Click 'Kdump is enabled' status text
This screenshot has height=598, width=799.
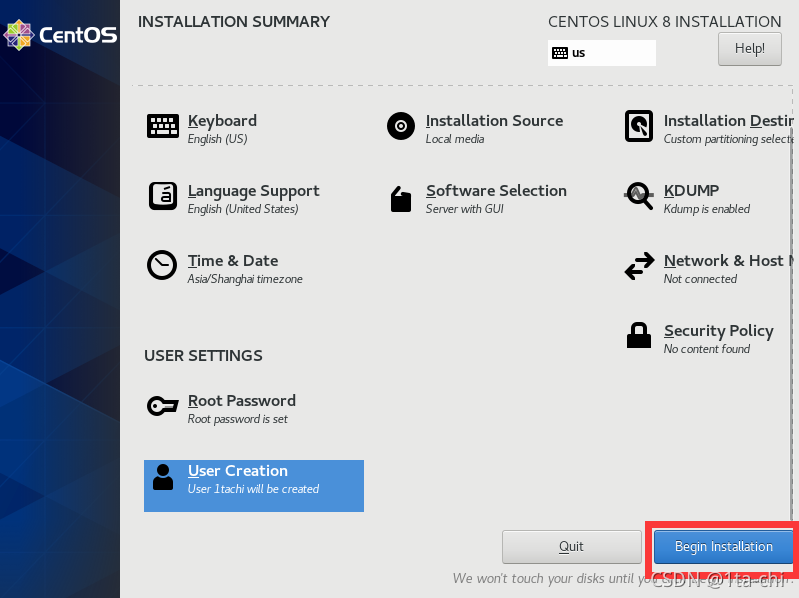pos(706,209)
